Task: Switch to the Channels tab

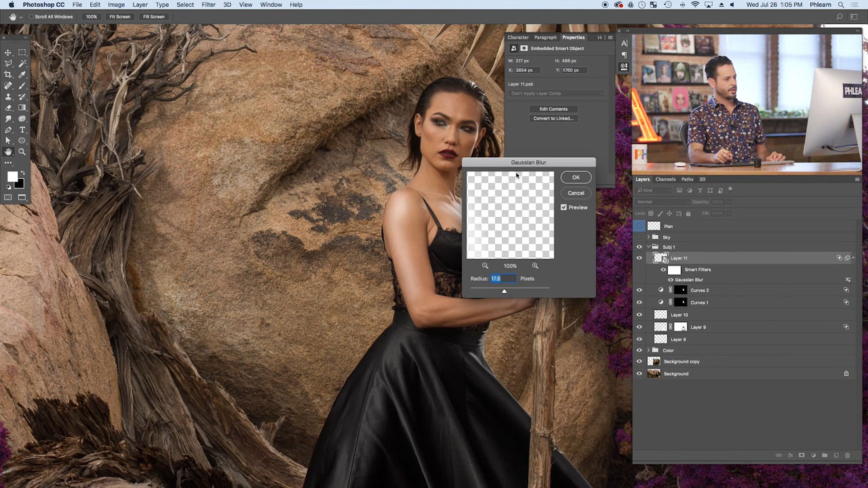Action: [665, 180]
